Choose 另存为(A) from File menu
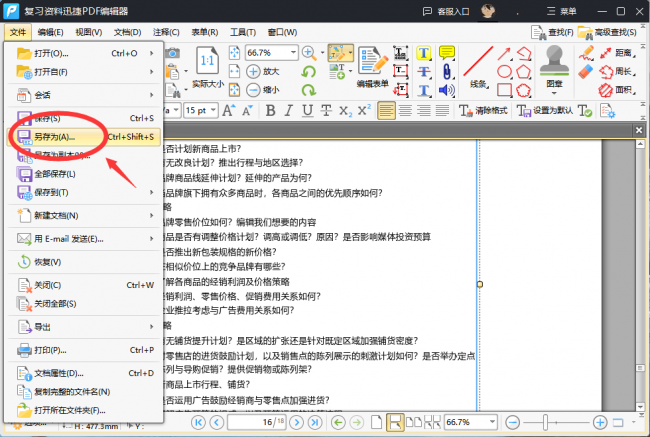 coord(84,137)
